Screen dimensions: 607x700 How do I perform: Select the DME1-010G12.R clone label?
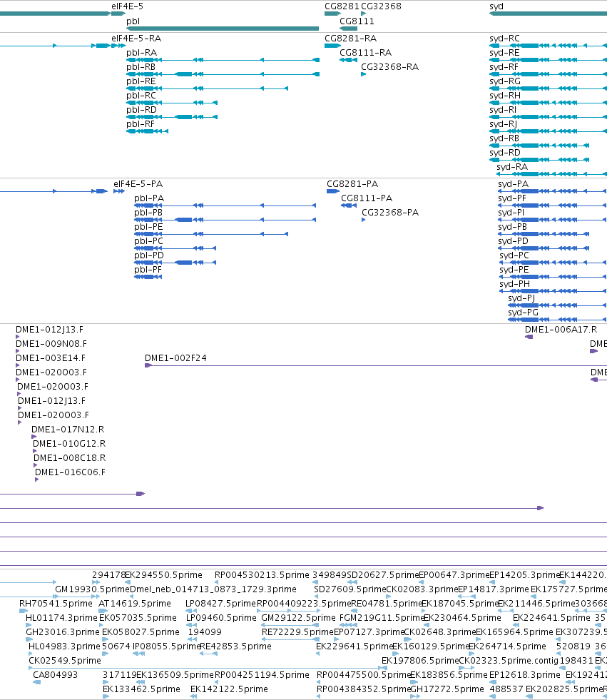69,444
